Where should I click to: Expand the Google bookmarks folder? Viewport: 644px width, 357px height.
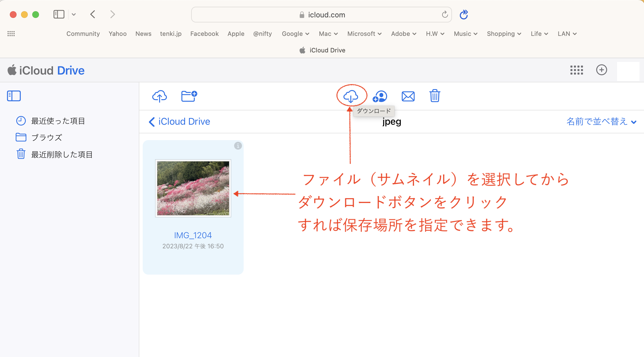pyautogui.click(x=295, y=34)
